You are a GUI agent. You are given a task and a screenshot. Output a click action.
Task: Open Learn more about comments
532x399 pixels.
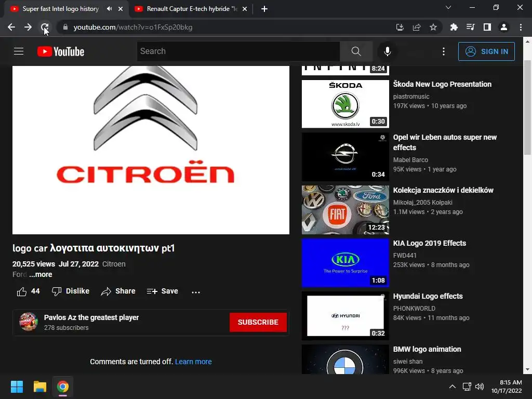[193, 362]
